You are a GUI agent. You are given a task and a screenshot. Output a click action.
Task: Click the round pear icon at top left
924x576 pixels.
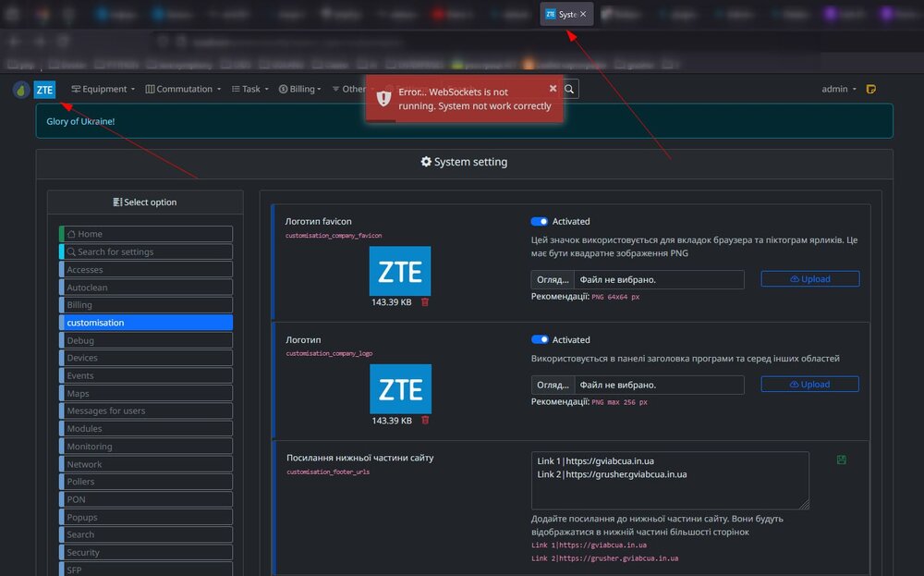(x=20, y=90)
